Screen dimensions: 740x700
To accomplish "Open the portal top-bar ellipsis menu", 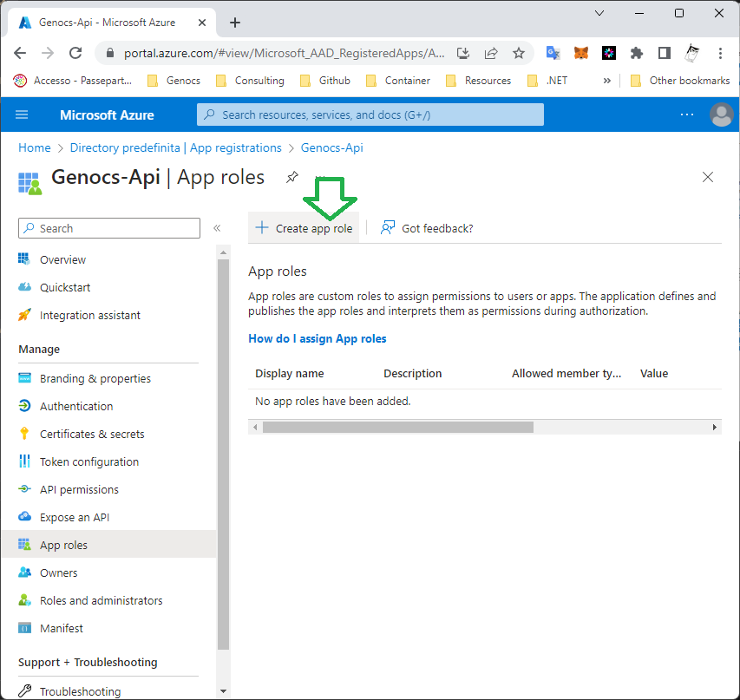I will [687, 114].
